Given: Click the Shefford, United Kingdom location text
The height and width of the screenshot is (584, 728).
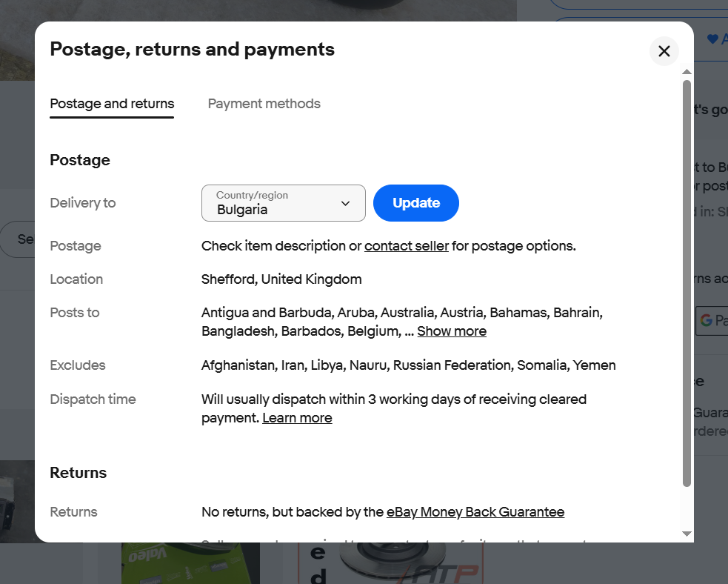Looking at the screenshot, I should pos(281,279).
